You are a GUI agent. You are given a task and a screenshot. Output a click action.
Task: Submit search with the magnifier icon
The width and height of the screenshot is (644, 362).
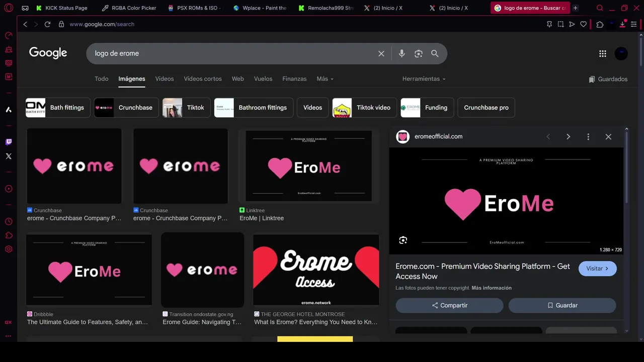(435, 54)
